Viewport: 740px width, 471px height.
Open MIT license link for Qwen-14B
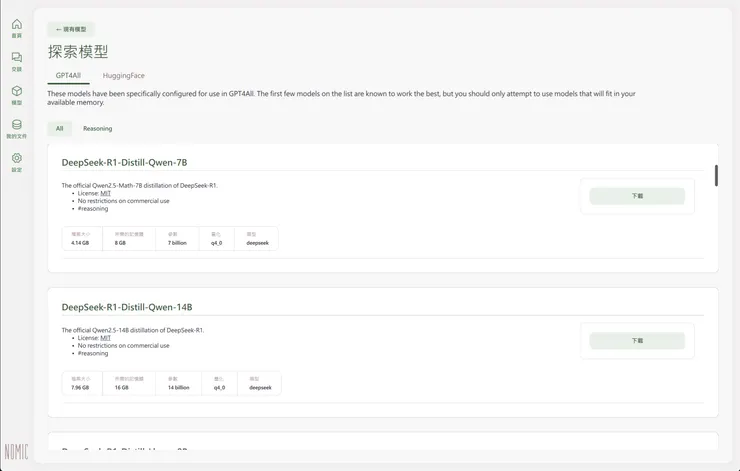[105, 338]
